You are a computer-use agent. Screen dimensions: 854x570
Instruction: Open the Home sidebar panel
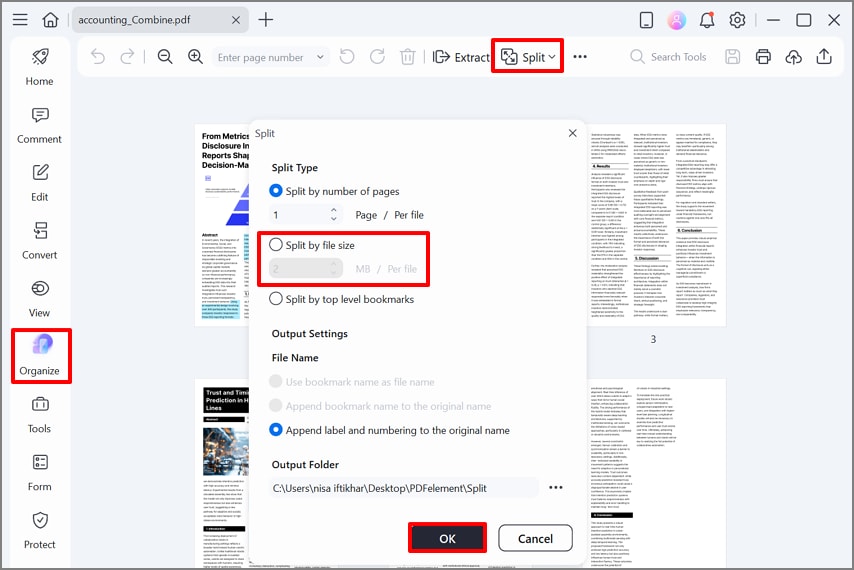39,67
